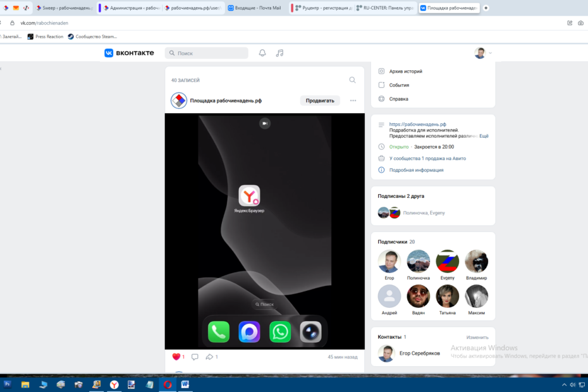Click the Изменить link in Contacts
The image size is (588, 392).
click(x=477, y=337)
